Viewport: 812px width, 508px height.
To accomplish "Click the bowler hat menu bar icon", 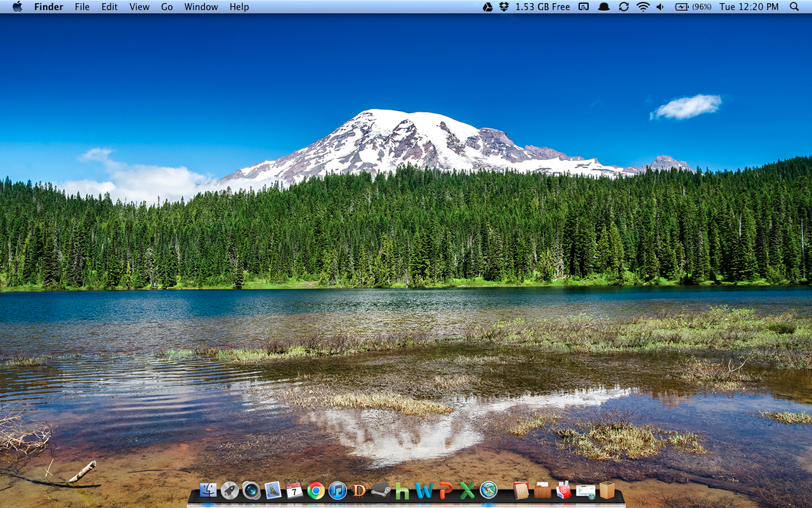I will (x=604, y=7).
